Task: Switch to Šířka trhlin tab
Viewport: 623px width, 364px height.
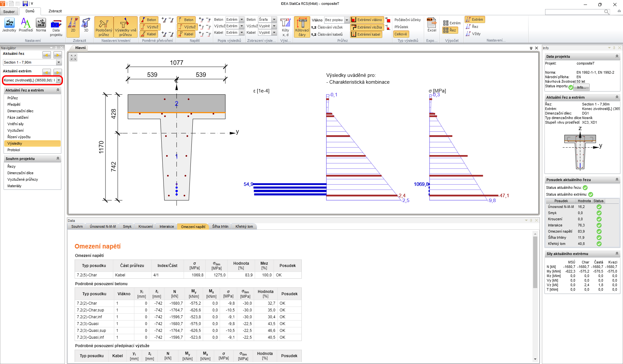Action: tap(220, 226)
